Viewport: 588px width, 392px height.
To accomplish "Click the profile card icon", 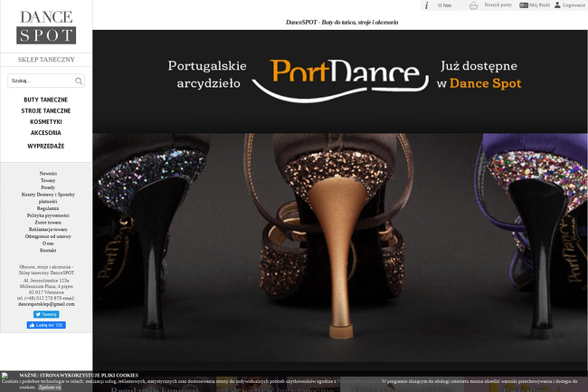I will pos(524,5).
